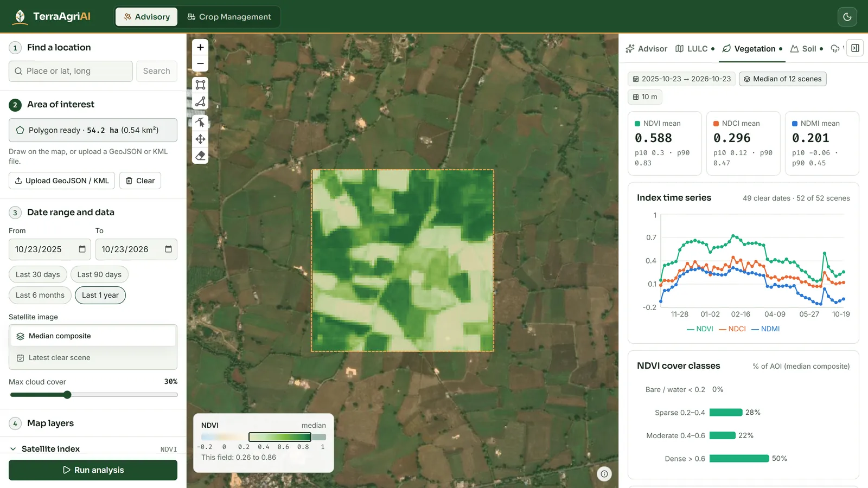Open the Advisor results tab
868x488 pixels.
pyautogui.click(x=646, y=49)
